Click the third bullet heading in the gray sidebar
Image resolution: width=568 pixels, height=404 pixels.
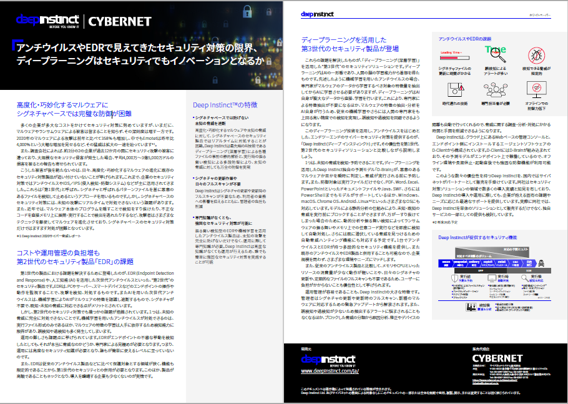click(222, 220)
